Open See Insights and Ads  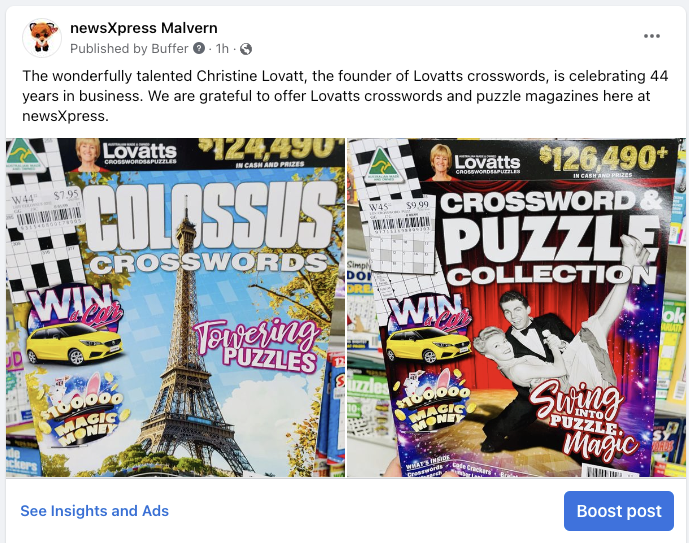click(94, 511)
